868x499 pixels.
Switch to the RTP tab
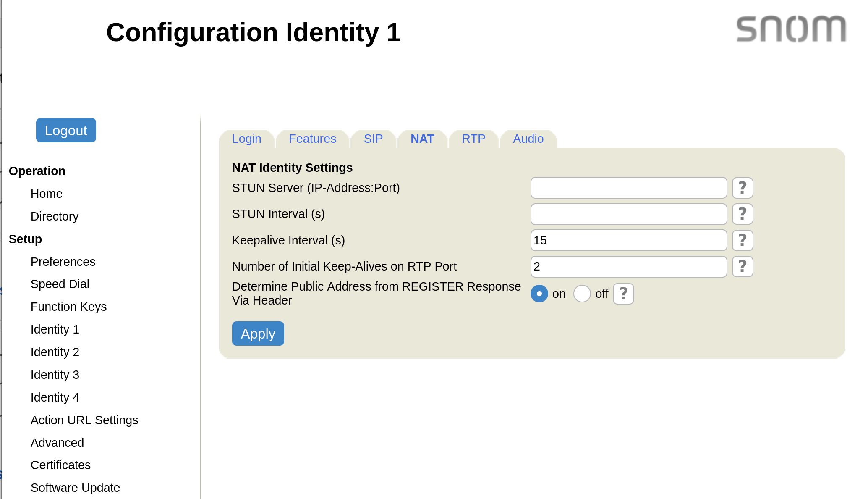[x=473, y=139]
